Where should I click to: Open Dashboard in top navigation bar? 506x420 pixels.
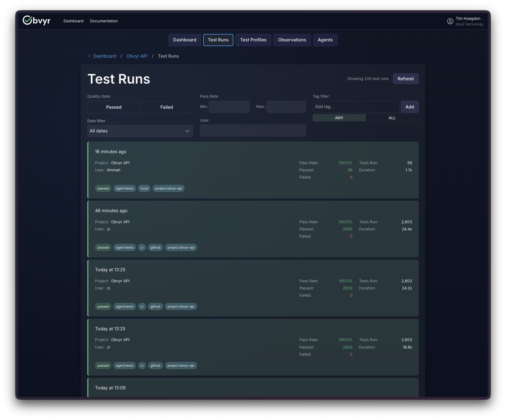point(73,21)
